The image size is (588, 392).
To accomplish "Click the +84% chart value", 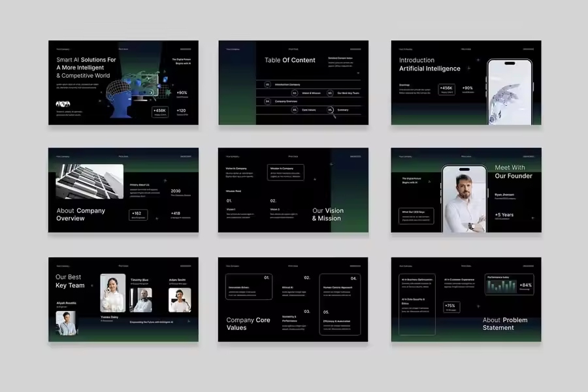I will [525, 285].
